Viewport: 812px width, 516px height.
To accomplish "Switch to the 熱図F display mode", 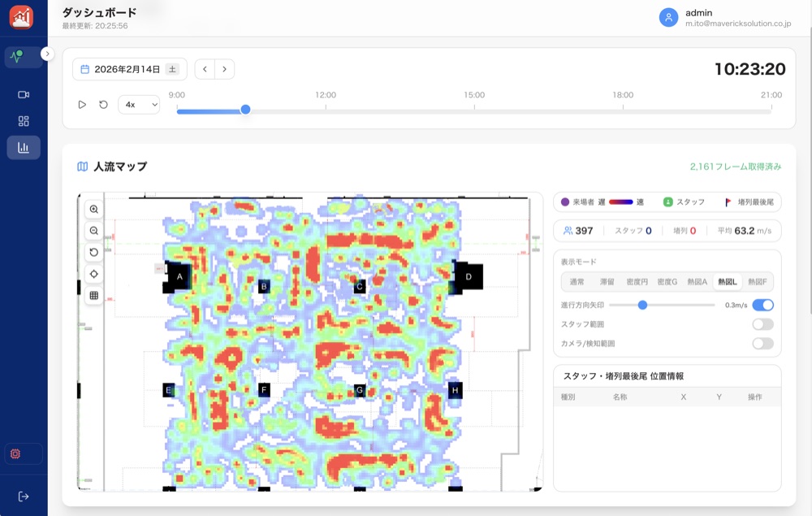I will tap(758, 282).
